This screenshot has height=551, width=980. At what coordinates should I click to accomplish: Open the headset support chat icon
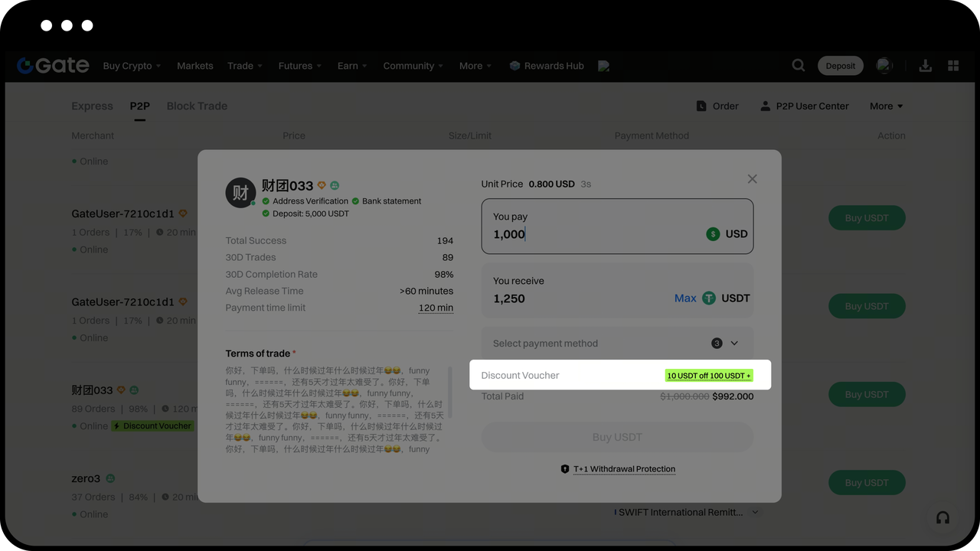point(942,517)
